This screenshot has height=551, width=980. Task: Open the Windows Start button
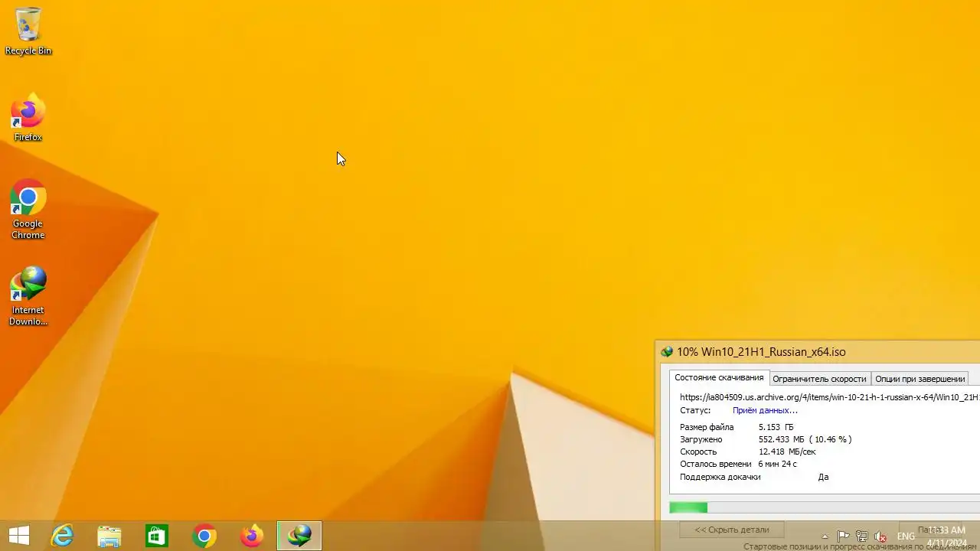[19, 536]
